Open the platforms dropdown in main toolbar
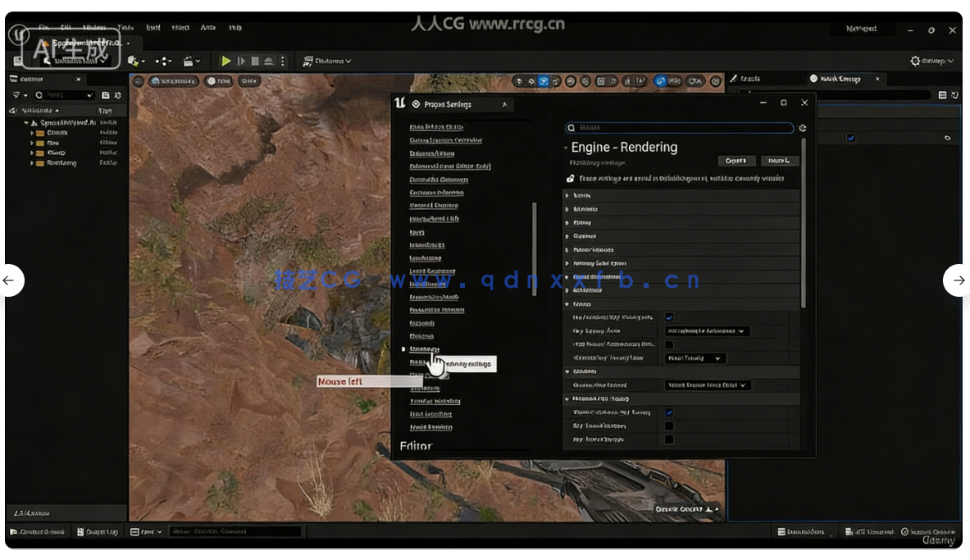The image size is (970, 560). [326, 61]
